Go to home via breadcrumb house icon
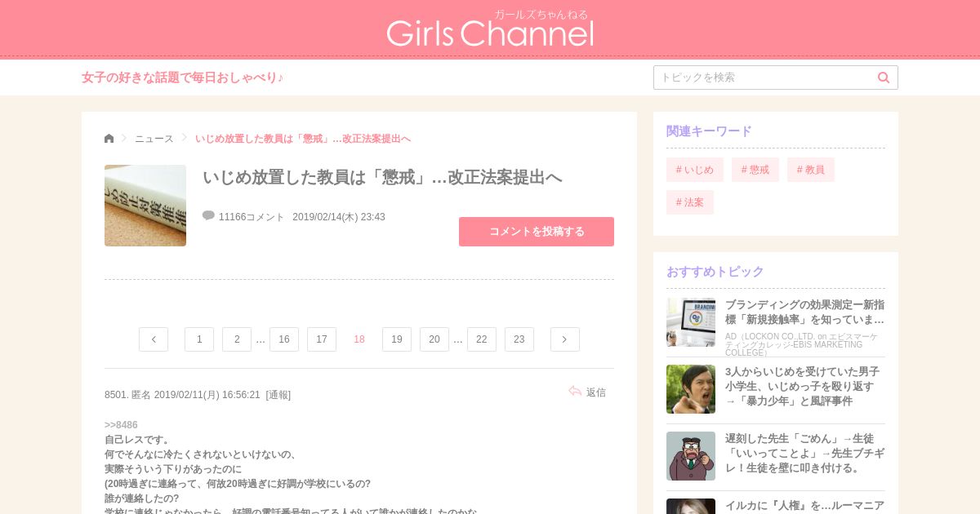This screenshot has height=514, width=980. 109,138
